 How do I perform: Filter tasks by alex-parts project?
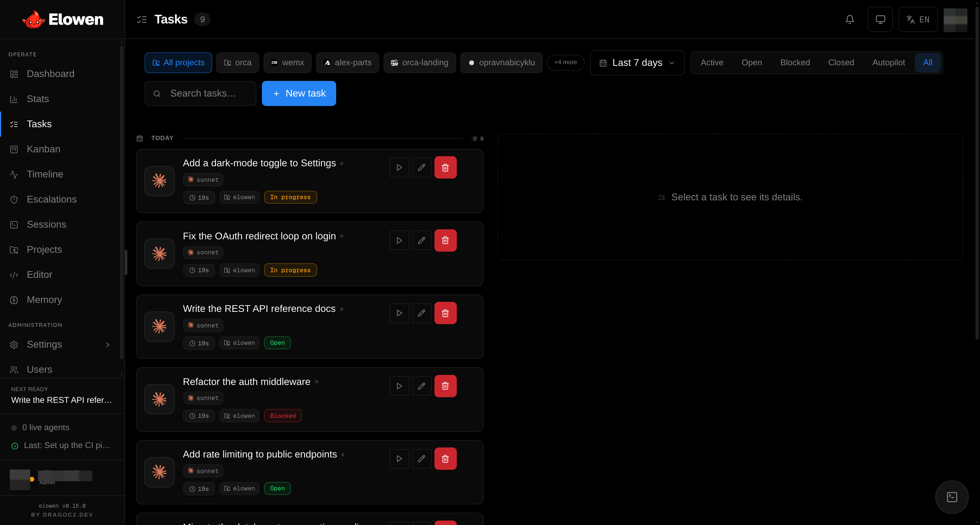tap(347, 63)
